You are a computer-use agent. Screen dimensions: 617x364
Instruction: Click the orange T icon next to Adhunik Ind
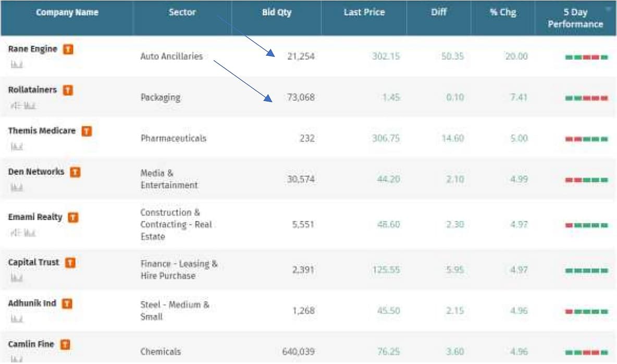pos(67,304)
